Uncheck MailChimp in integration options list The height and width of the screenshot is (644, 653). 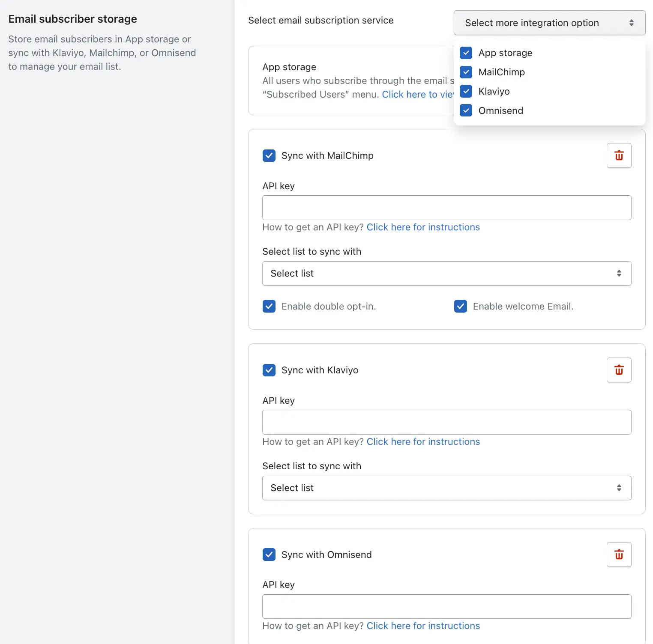[466, 72]
